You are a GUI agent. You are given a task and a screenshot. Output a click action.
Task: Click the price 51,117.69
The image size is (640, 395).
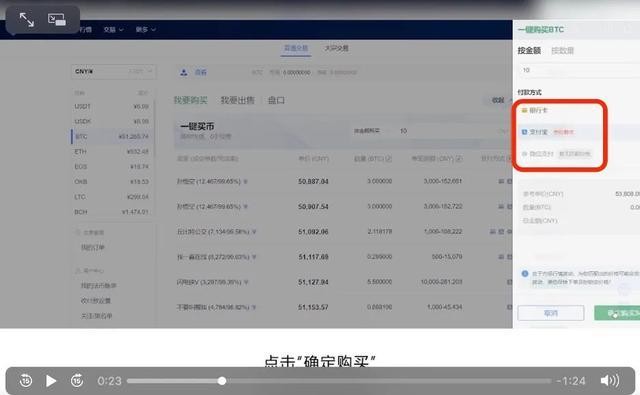pyautogui.click(x=313, y=257)
